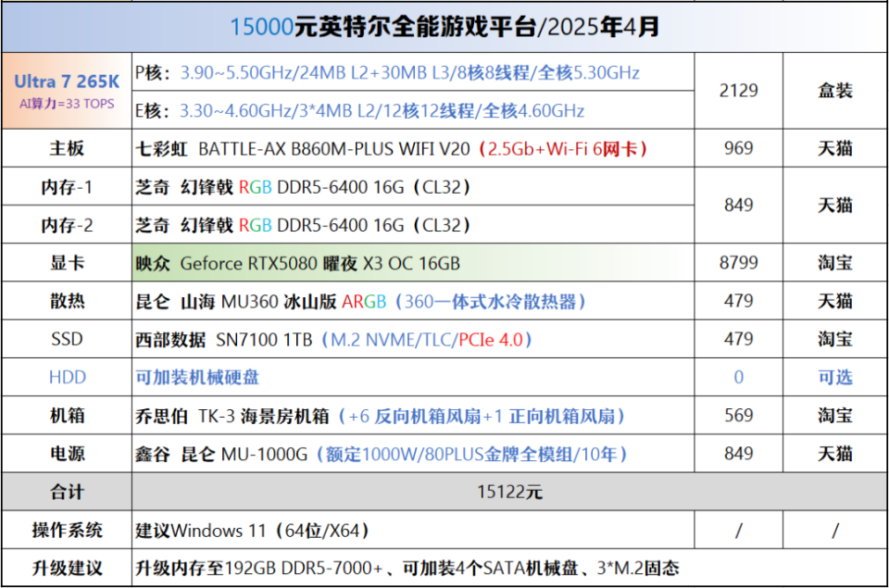Image resolution: width=889 pixels, height=588 pixels.
Task: Select the "电源" row label
Action: point(67,454)
